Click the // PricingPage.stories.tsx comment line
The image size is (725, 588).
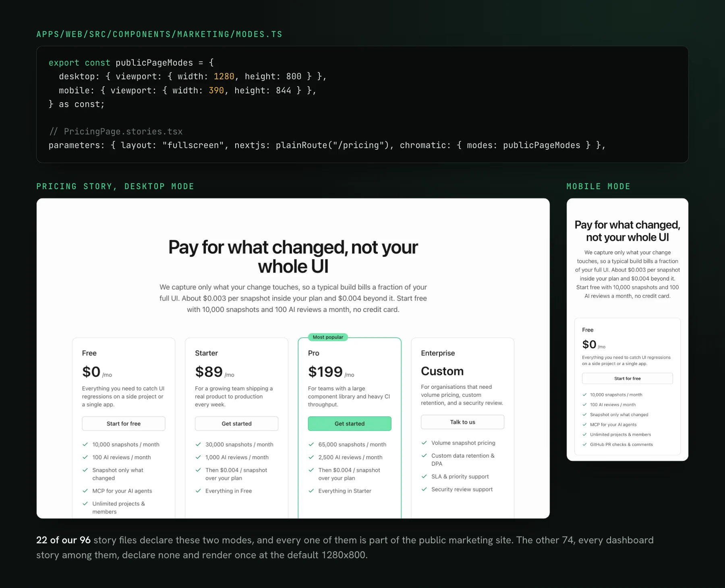pyautogui.click(x=116, y=132)
